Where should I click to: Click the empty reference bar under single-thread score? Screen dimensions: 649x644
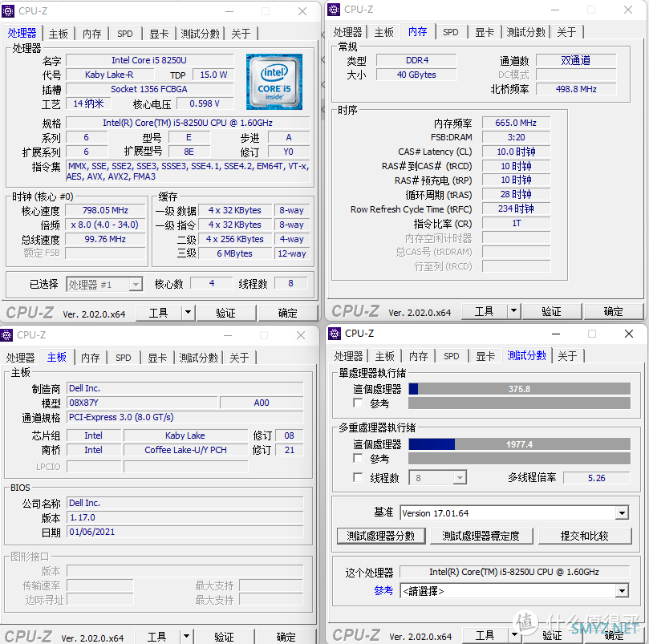click(x=519, y=403)
